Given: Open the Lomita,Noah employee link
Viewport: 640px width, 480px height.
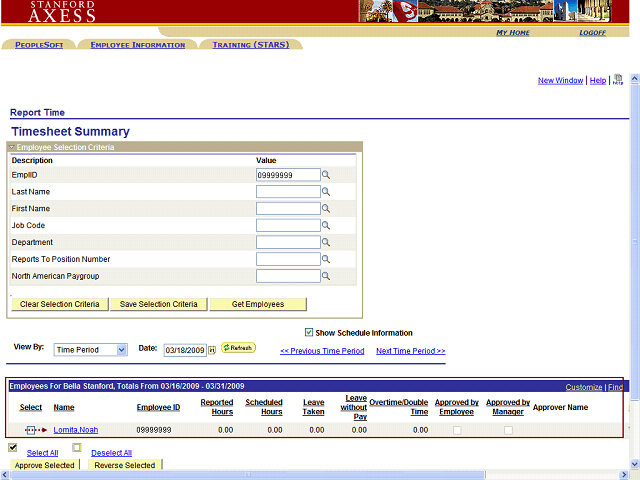Looking at the screenshot, I should coord(76,430).
